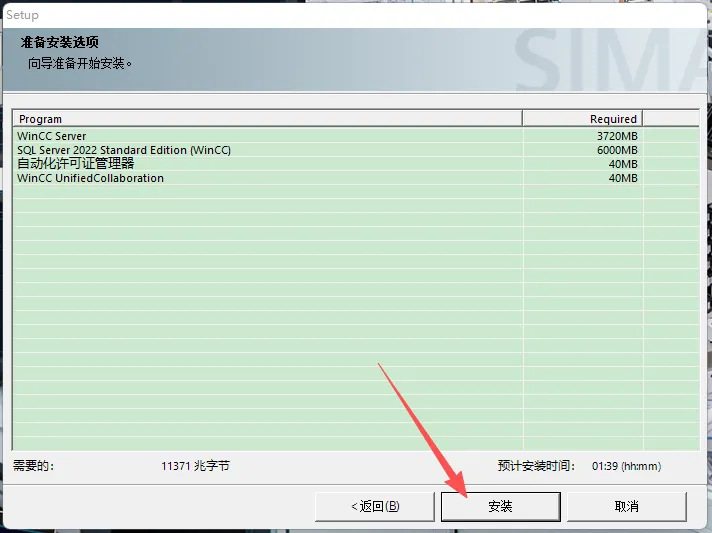712x533 pixels.
Task: Go back with the 返回(B) button
Action: (375, 506)
